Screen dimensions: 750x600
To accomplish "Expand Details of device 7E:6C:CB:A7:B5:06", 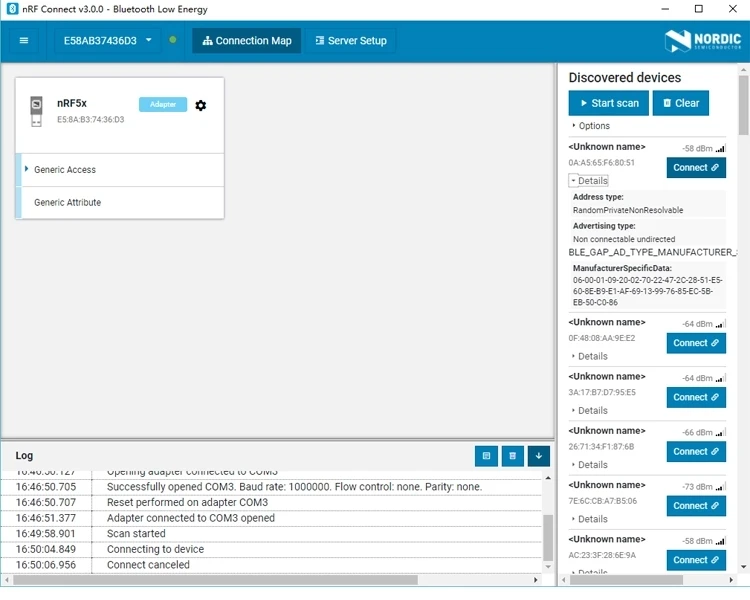I will tap(589, 519).
